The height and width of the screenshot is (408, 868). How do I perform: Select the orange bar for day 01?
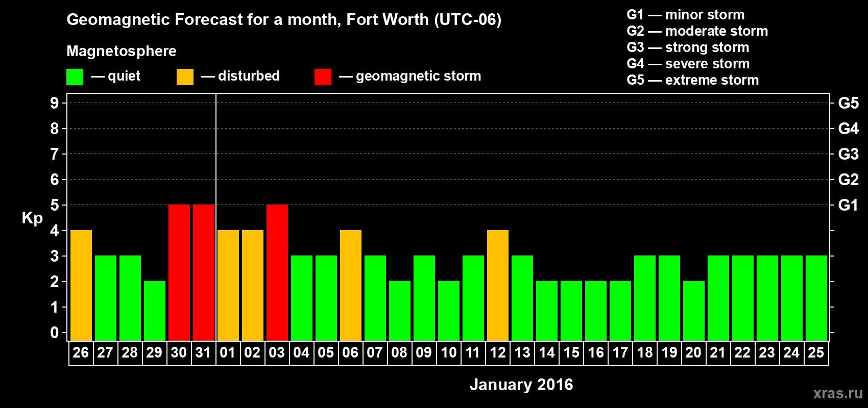(x=228, y=286)
